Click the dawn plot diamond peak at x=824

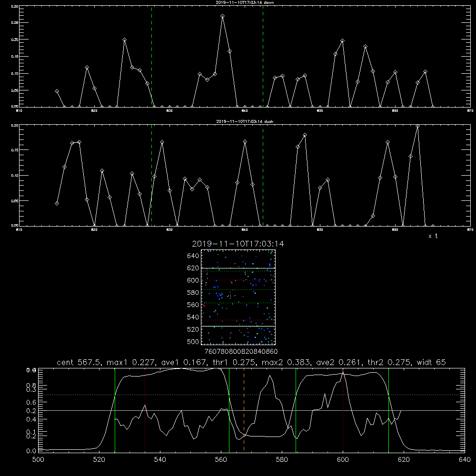coord(124,40)
